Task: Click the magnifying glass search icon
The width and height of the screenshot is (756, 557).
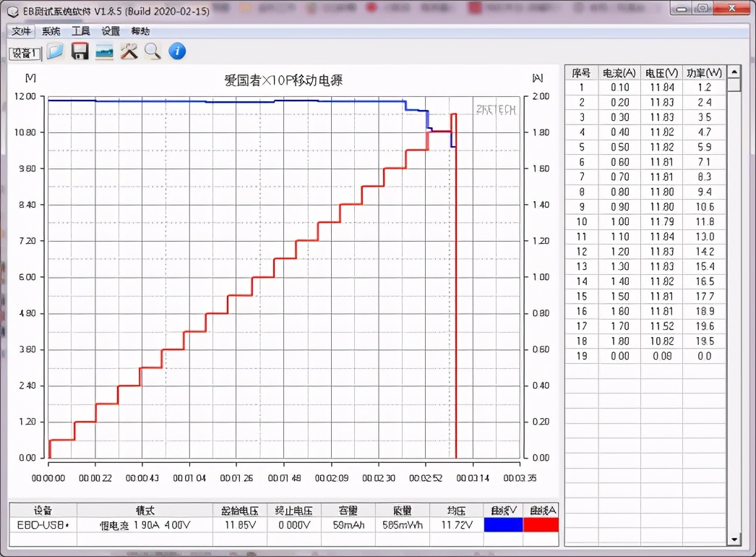Action: [153, 51]
